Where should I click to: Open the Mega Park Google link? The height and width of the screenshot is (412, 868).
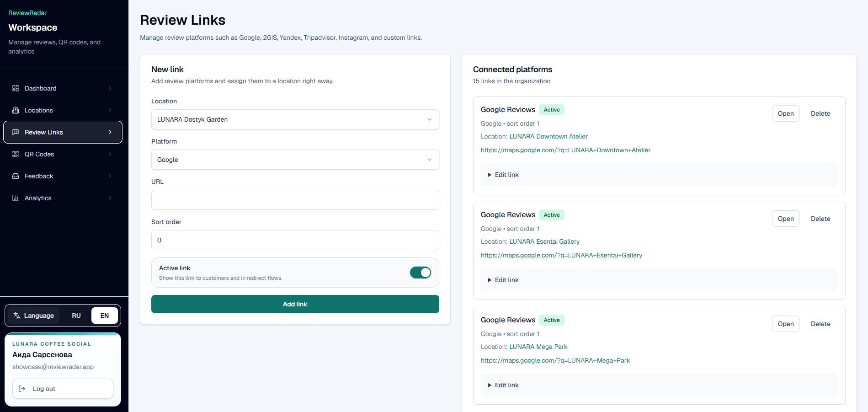pyautogui.click(x=786, y=324)
